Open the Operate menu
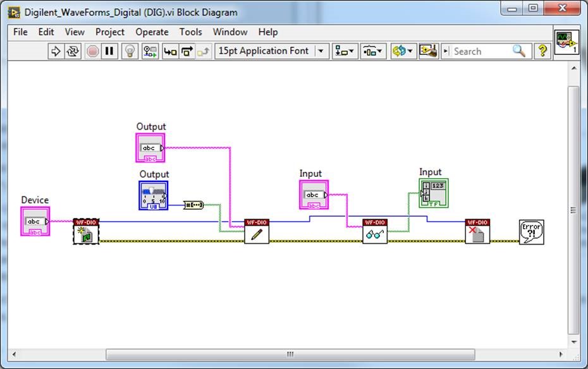The width and height of the screenshot is (588, 369). (x=152, y=32)
